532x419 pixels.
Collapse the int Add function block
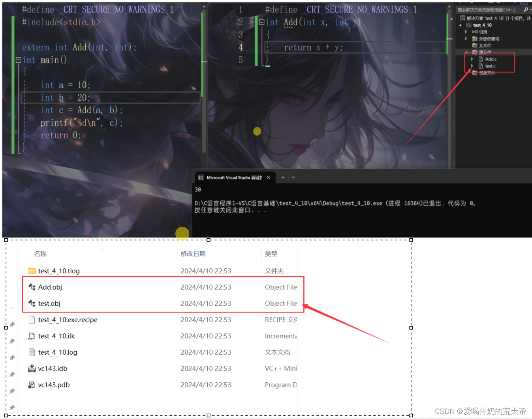point(261,22)
